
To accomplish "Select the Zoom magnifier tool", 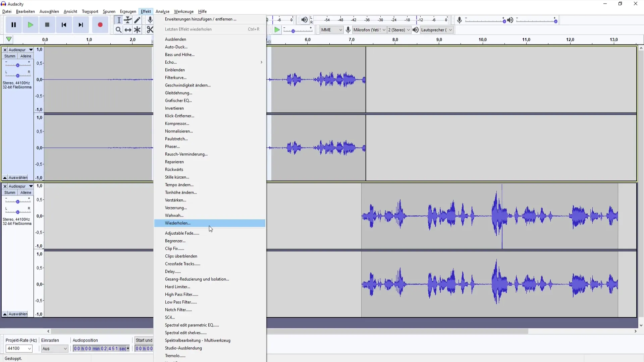I will pos(119,30).
